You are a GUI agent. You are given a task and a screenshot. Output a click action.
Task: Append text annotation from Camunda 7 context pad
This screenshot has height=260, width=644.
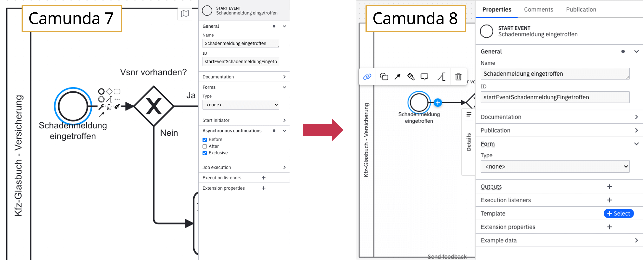[x=109, y=99]
